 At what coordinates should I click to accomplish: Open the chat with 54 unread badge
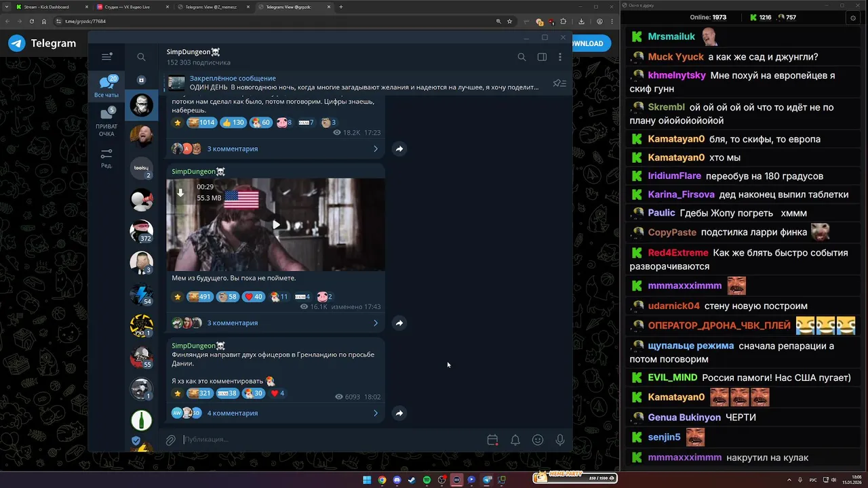coord(142,294)
